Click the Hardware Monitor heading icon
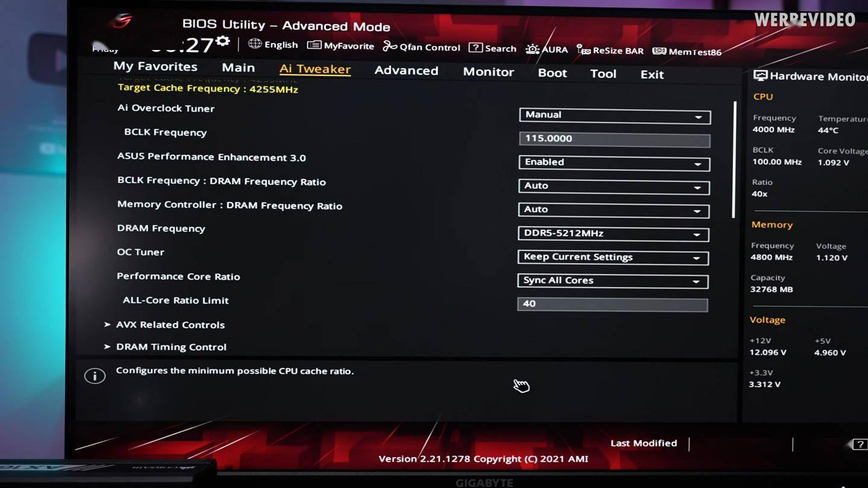Viewport: 868px width, 488px height. click(760, 76)
